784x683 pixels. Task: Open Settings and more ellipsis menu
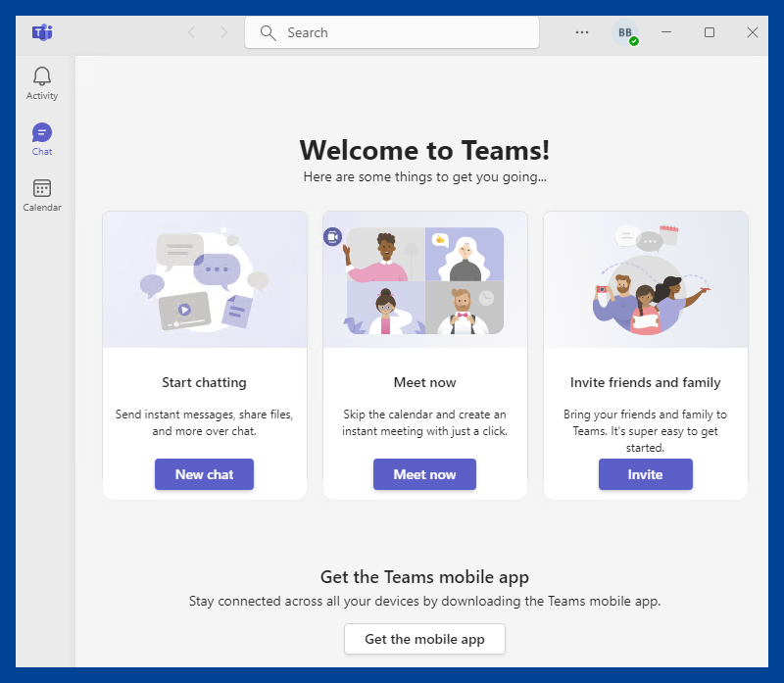pos(581,32)
